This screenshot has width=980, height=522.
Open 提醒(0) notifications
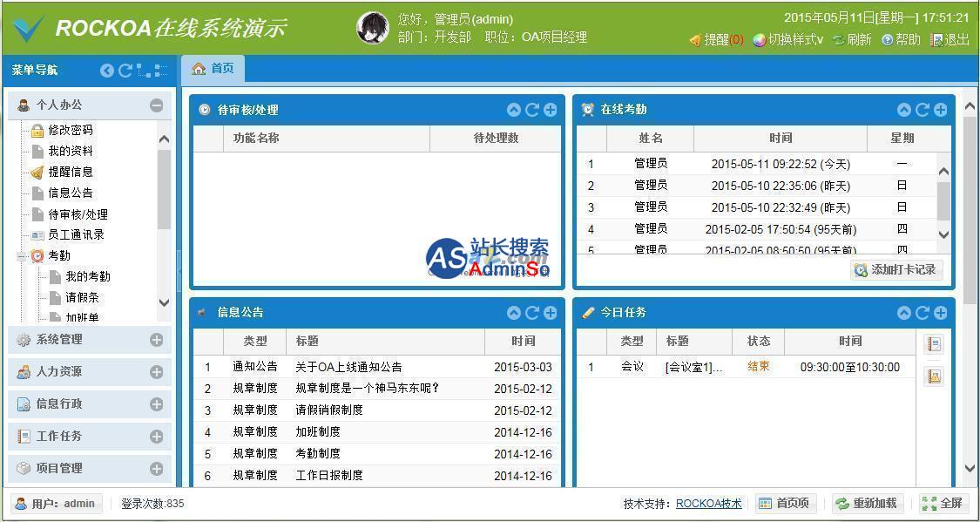coord(717,40)
